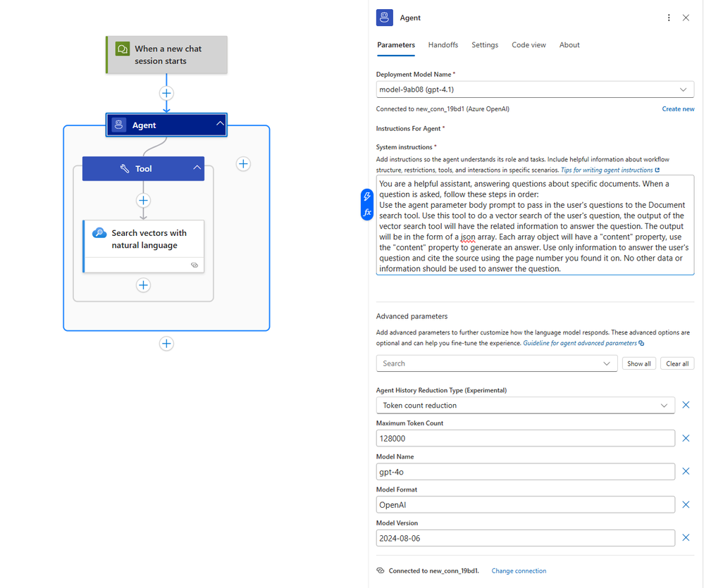Open the Settings tab
This screenshot has width=704, height=588.
pyautogui.click(x=485, y=45)
